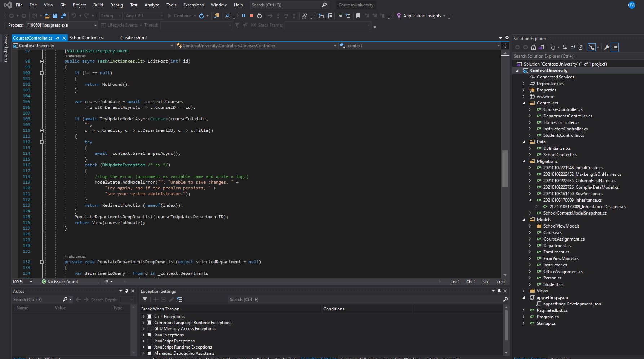Click filter funnel icon in Exception Settings
The width and height of the screenshot is (644, 359).
[145, 300]
